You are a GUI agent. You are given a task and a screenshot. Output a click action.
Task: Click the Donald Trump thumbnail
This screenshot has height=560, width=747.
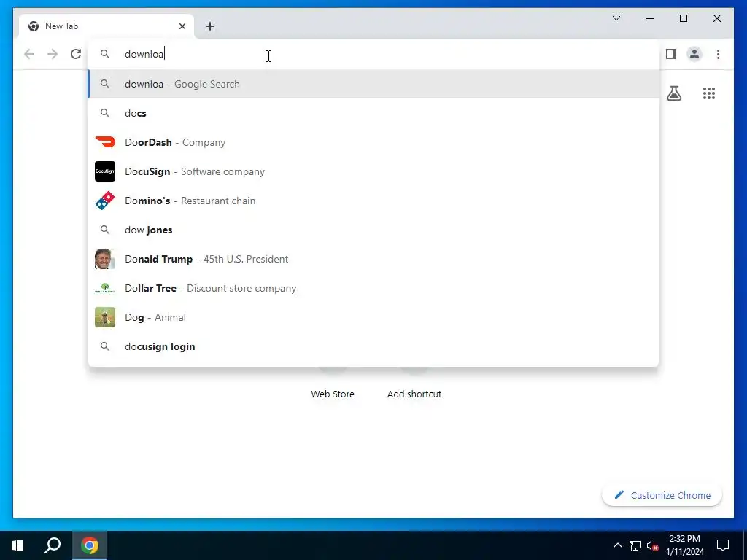(105, 259)
